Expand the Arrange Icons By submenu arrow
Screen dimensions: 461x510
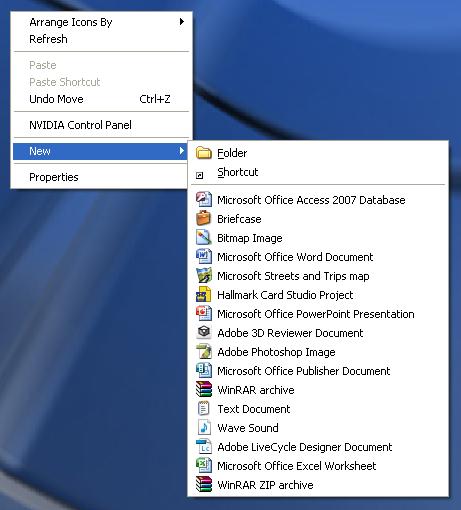[182, 22]
